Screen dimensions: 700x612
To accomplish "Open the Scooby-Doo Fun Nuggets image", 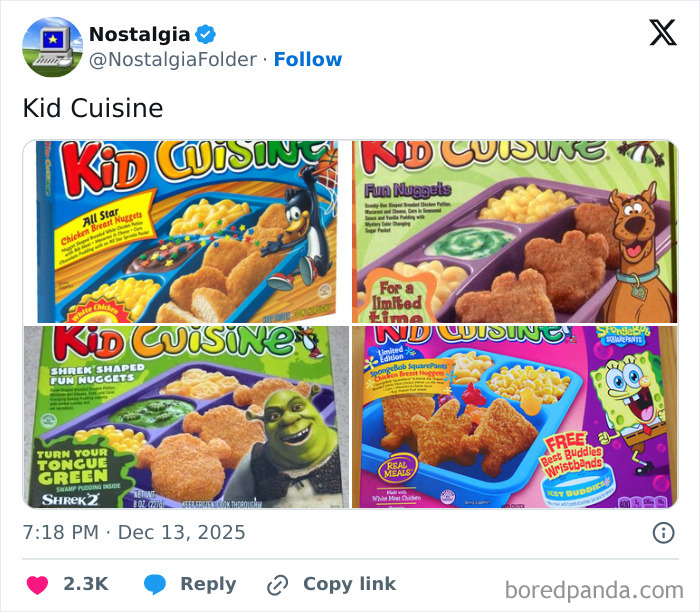I will point(515,231).
